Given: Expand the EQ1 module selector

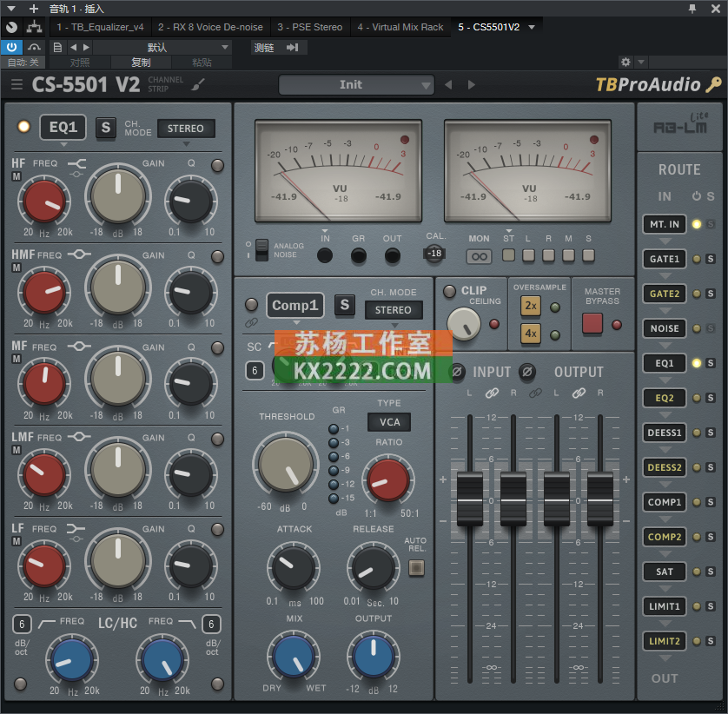Looking at the screenshot, I should (x=63, y=127).
